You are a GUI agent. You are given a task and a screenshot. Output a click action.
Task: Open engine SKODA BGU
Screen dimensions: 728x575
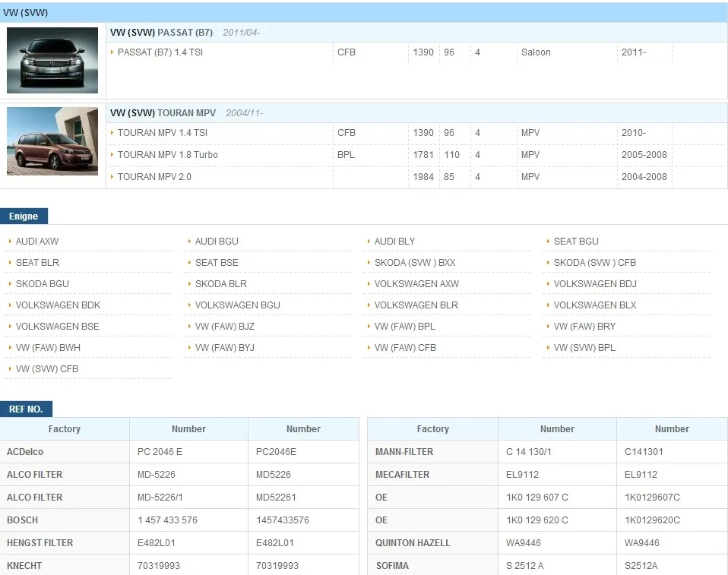point(43,284)
